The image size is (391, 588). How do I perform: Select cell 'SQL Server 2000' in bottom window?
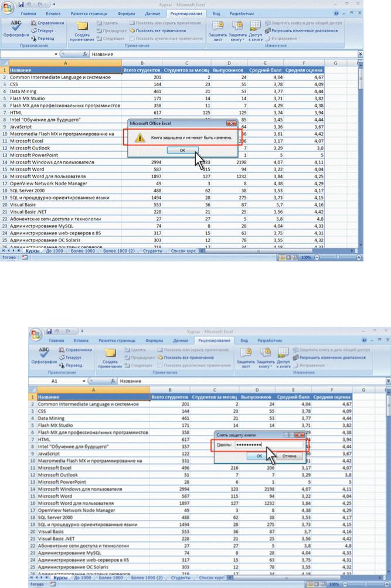click(93, 518)
